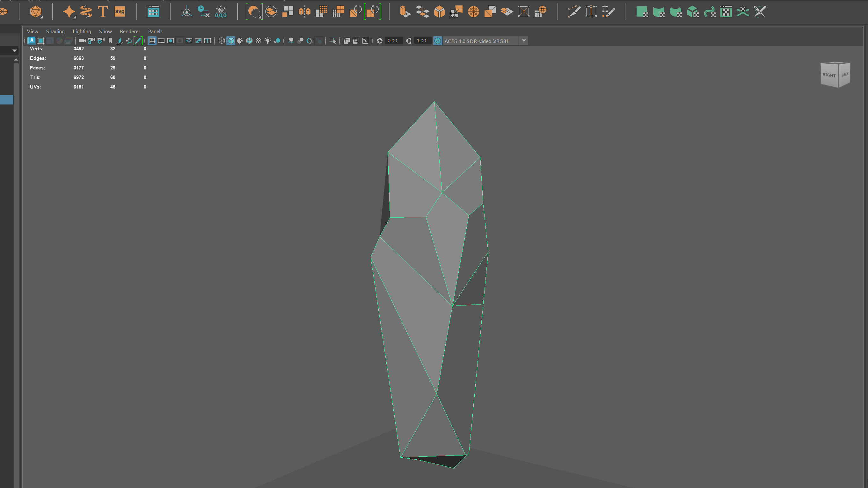
Task: Click the exposure value field showing 0.00
Action: coord(392,41)
